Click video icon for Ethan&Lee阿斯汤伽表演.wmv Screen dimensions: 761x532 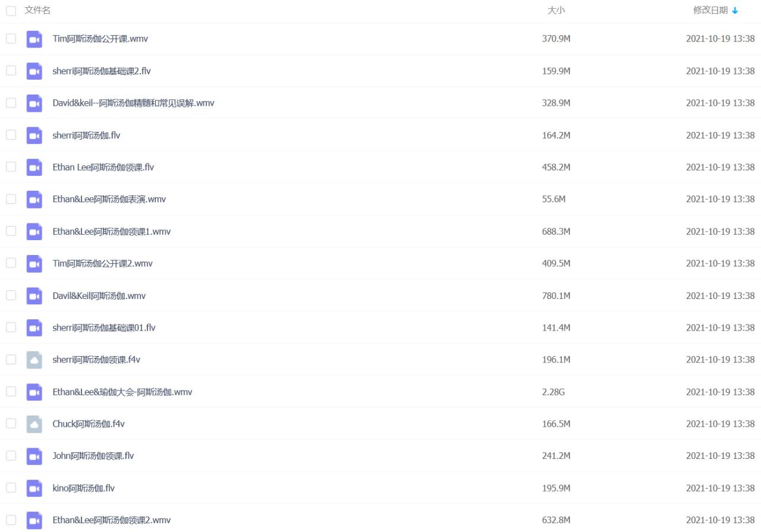34,200
